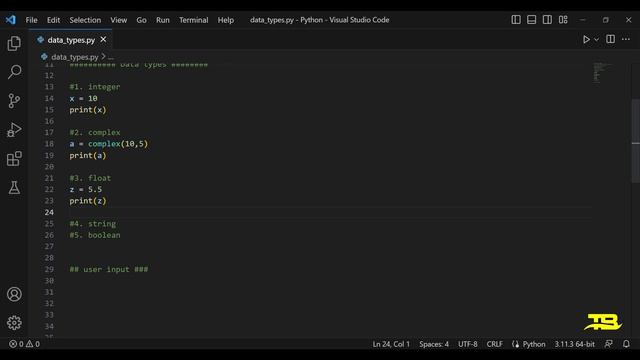This screenshot has height=360, width=640.
Task: Expand the run options dropdown arrow
Action: [596, 40]
